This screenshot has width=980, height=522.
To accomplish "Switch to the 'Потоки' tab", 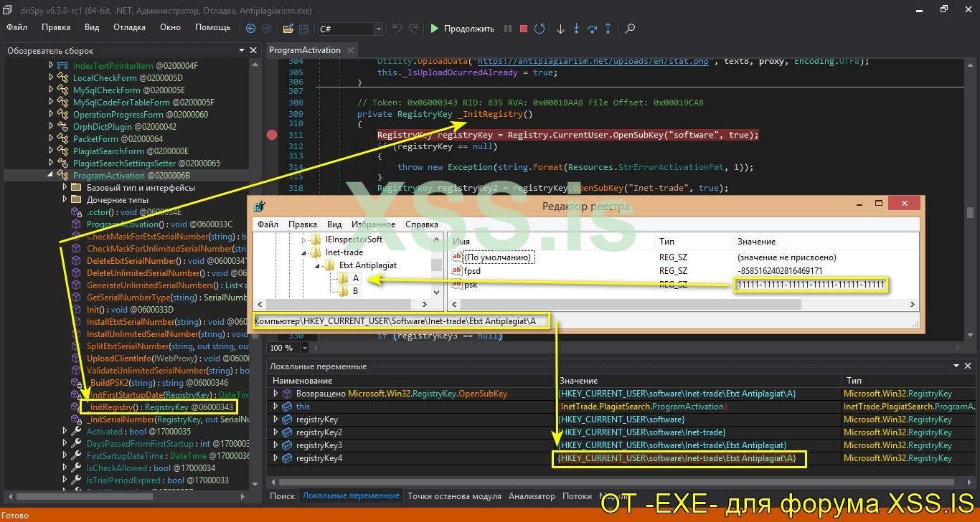I will (x=577, y=495).
